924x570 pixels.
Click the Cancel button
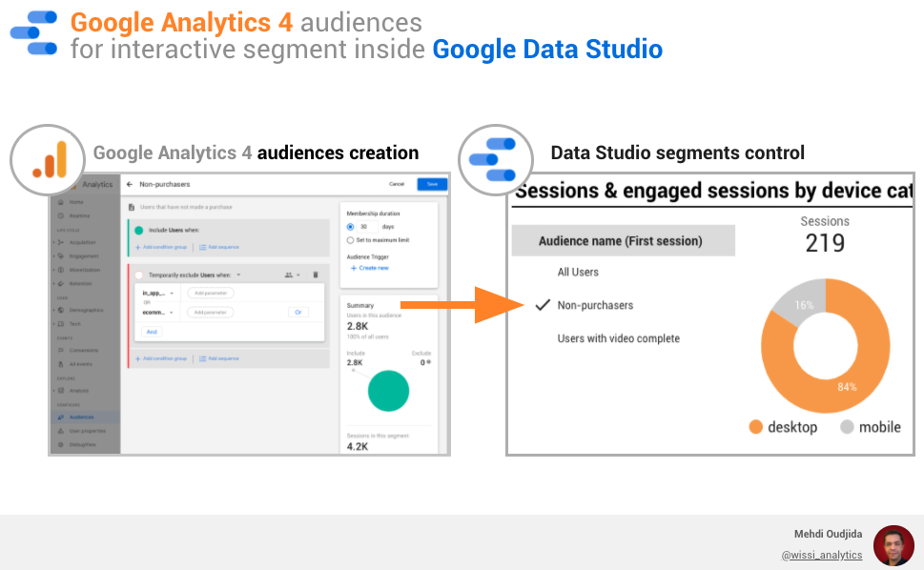(x=397, y=184)
